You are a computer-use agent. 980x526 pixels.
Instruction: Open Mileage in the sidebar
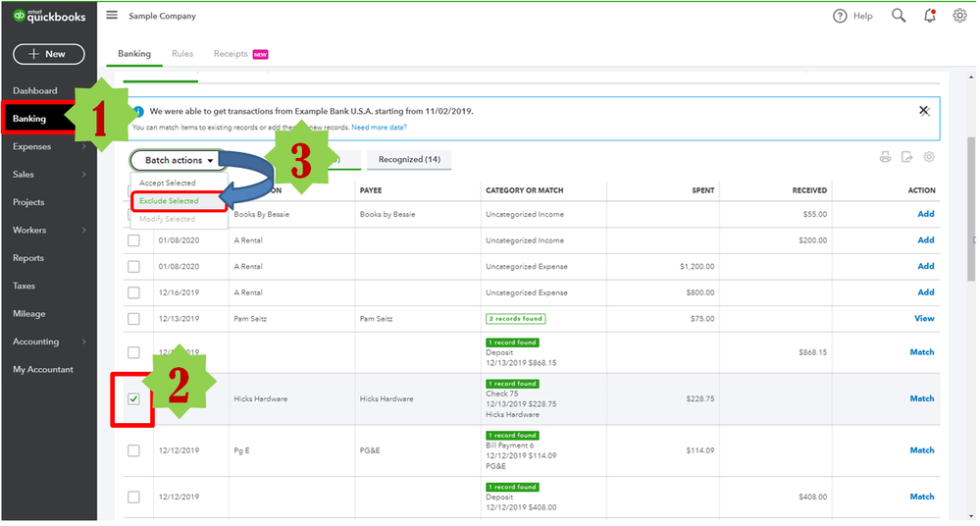[x=28, y=313]
